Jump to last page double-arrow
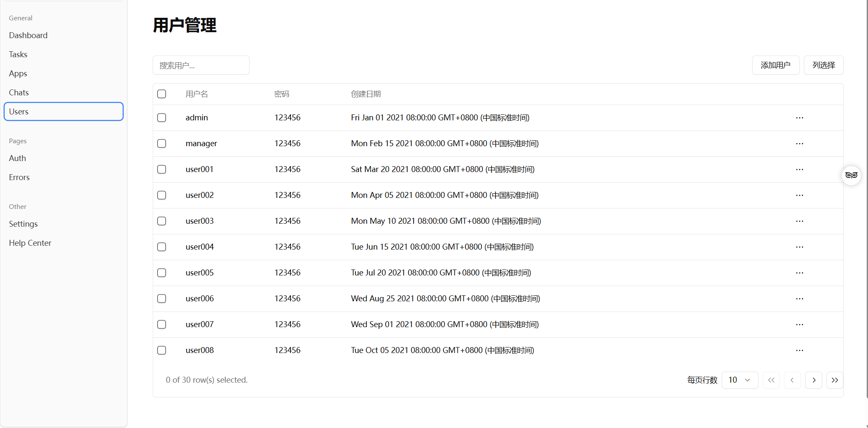The image size is (868, 428). [x=834, y=380]
